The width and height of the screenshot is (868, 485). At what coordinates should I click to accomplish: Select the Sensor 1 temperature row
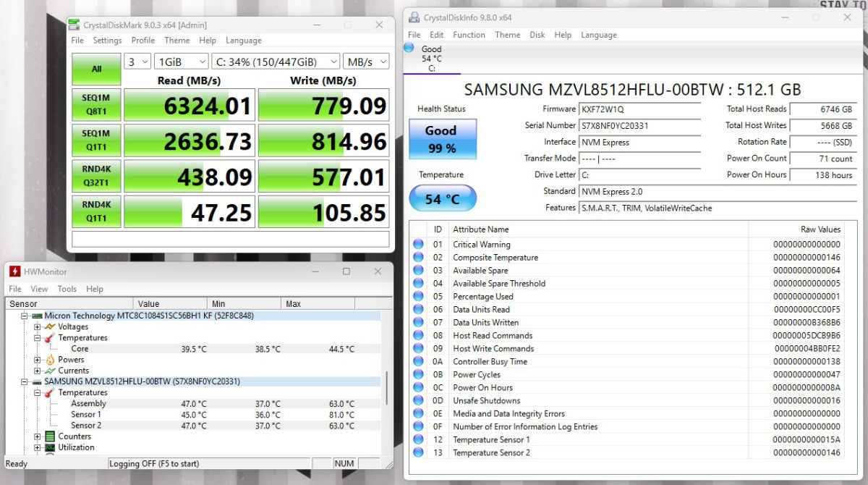coord(194,415)
